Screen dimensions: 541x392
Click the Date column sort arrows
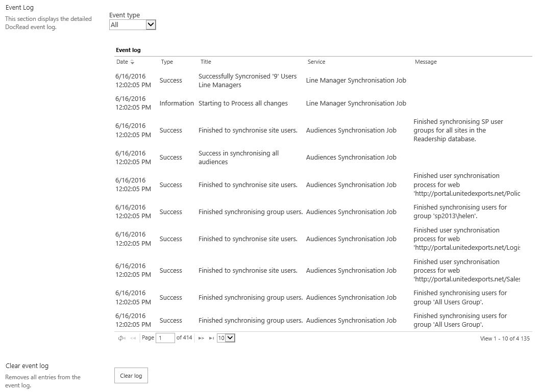133,62
